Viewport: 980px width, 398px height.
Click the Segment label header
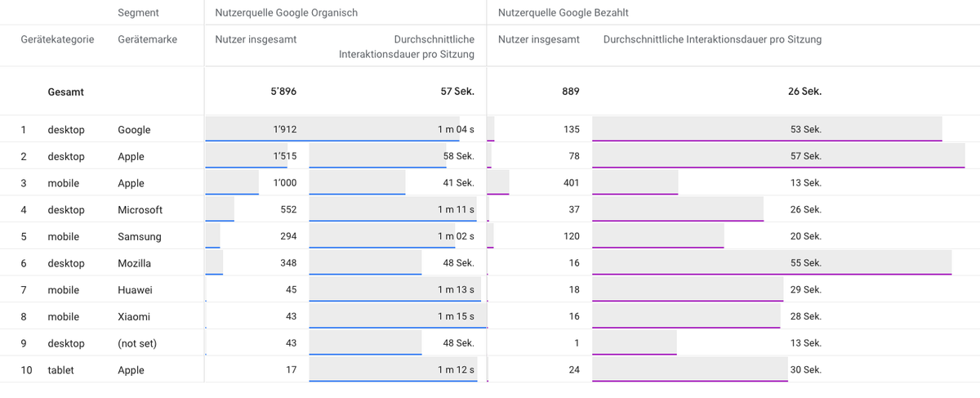point(138,13)
